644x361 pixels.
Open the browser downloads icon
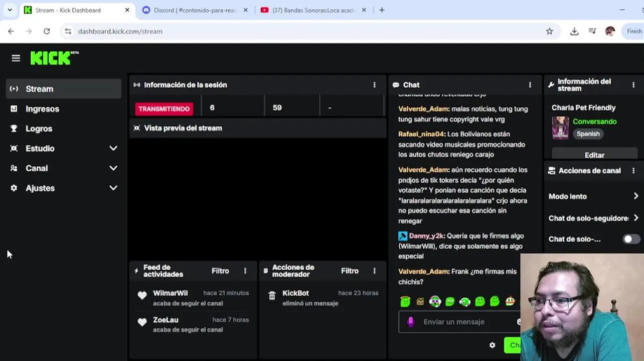pyautogui.click(x=574, y=31)
